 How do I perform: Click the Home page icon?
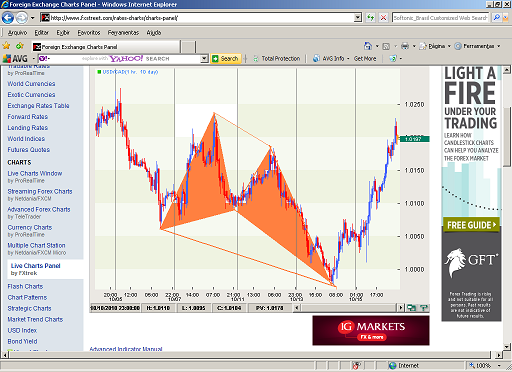coord(368,46)
